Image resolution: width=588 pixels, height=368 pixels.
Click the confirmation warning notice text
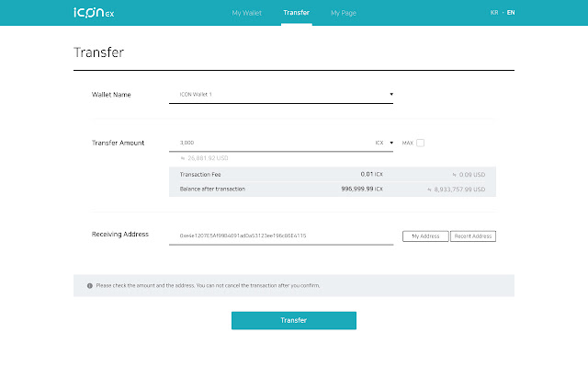[208, 285]
